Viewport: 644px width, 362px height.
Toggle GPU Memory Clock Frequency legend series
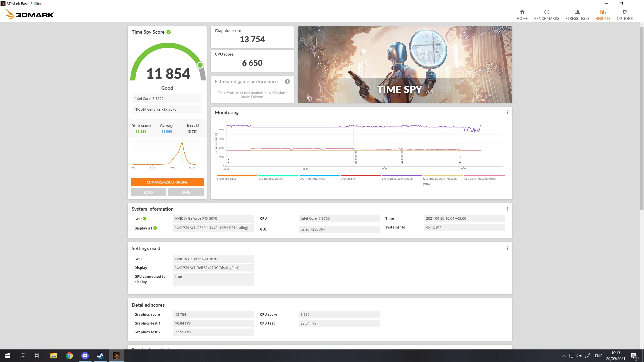pos(443,180)
